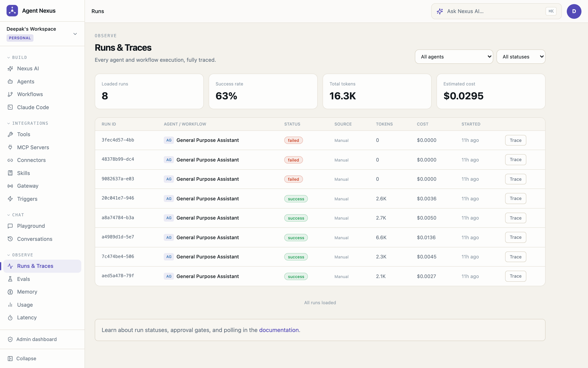This screenshot has width=588, height=368.
Task: Click the Gateway broadcast icon
Action: coord(10,186)
